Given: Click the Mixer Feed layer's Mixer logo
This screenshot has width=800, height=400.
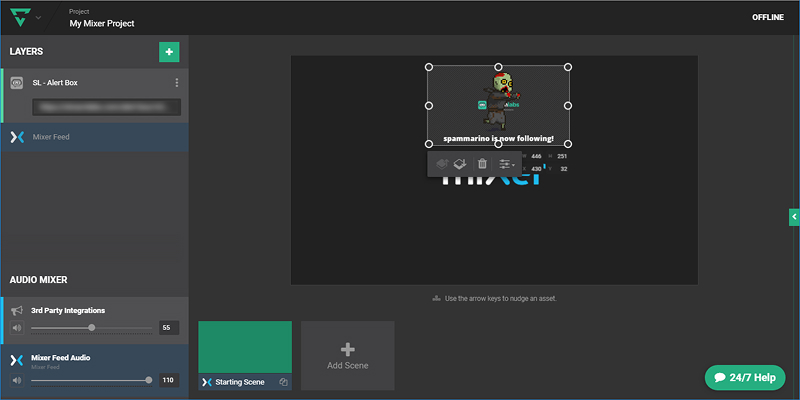Looking at the screenshot, I should pyautogui.click(x=17, y=137).
